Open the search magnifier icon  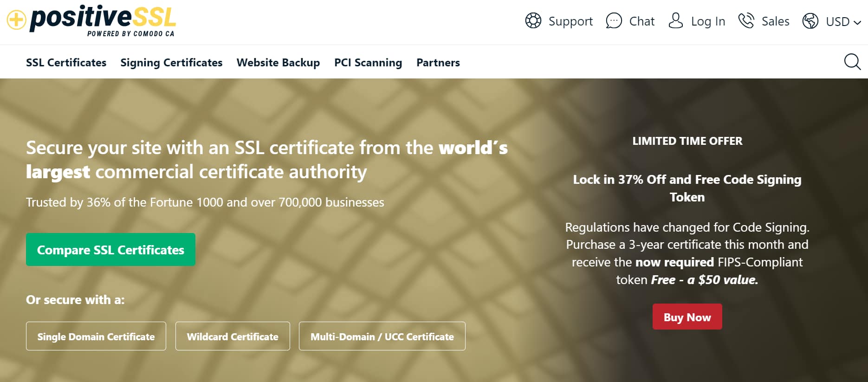click(x=853, y=62)
